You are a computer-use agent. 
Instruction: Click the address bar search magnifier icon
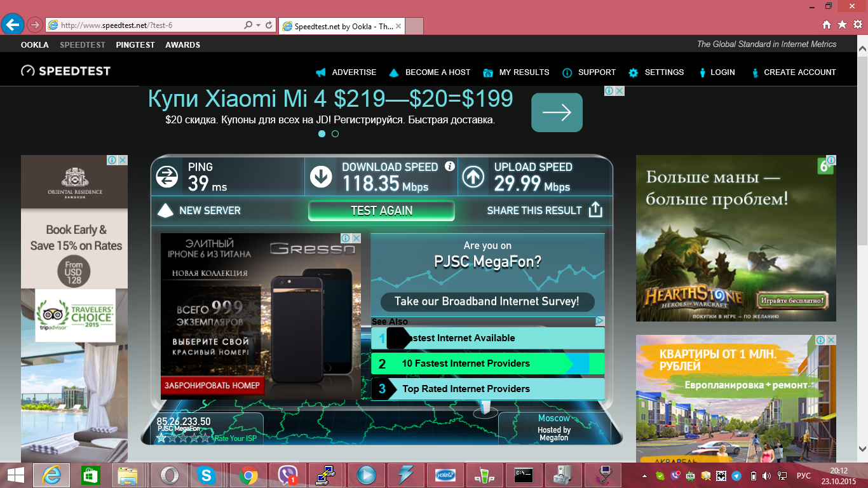[x=248, y=25]
